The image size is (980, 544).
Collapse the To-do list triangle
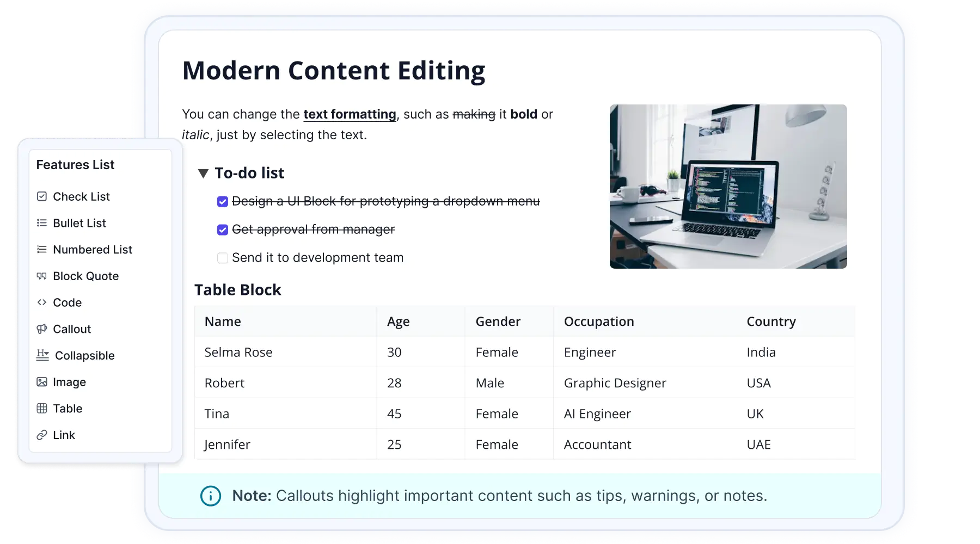[203, 174]
